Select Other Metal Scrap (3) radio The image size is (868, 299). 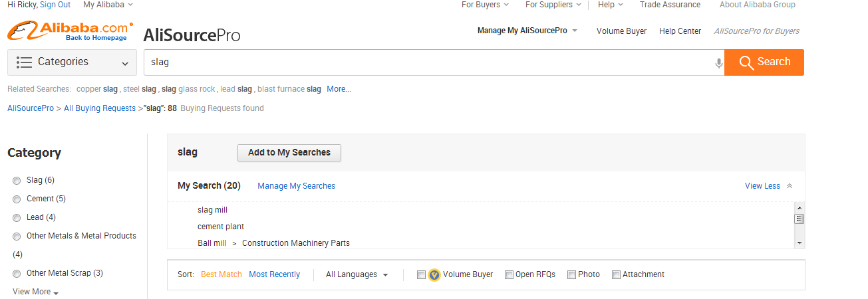17,274
